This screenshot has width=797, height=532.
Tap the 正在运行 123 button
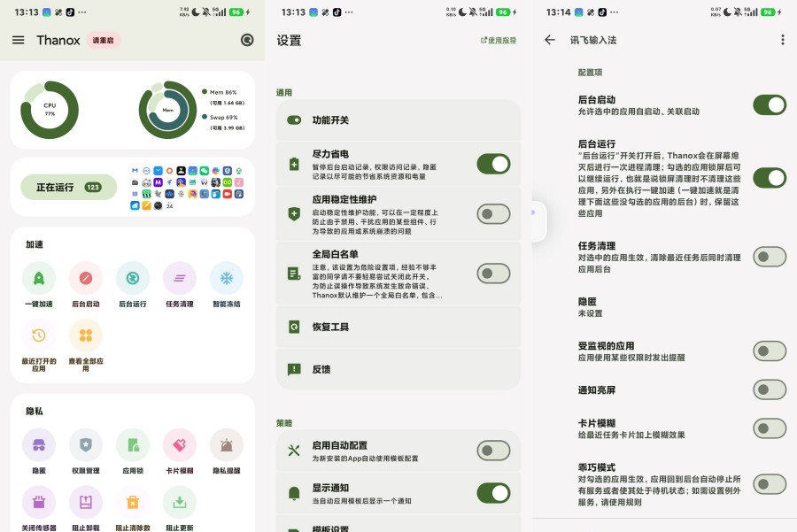(68, 187)
